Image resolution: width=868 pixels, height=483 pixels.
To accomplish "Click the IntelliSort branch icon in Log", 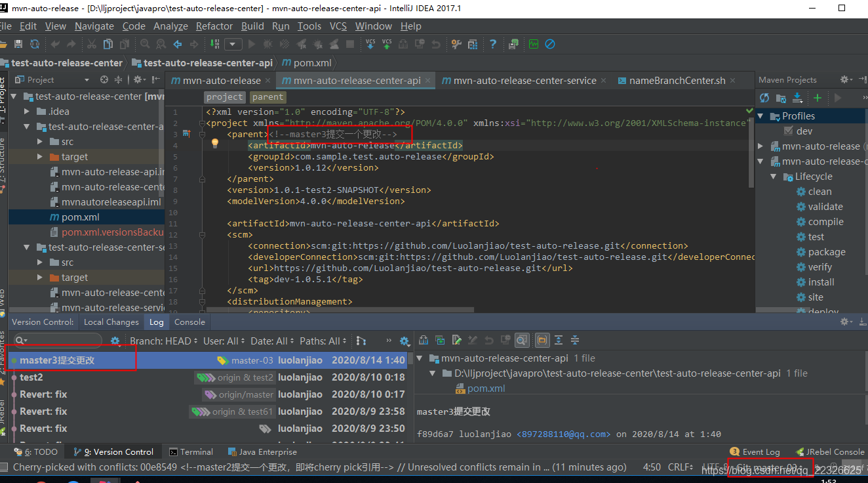I will point(361,341).
